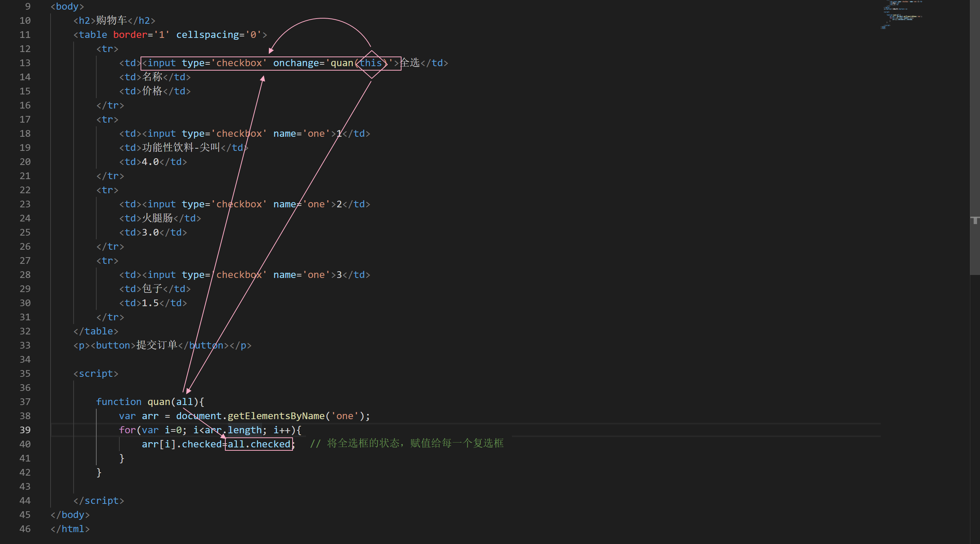Screen dimensions: 980x544
Task: Click getElementsByName method call
Action: (x=276, y=416)
